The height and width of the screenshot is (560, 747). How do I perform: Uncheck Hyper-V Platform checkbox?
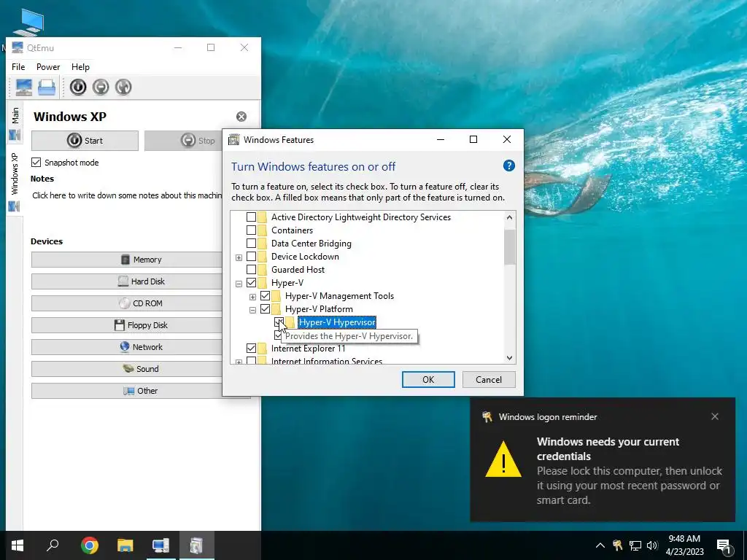(265, 309)
